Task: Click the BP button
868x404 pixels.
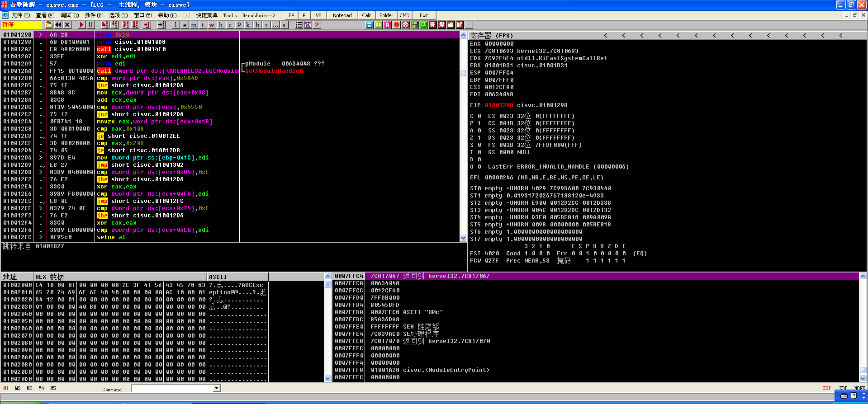Action: 291,15
